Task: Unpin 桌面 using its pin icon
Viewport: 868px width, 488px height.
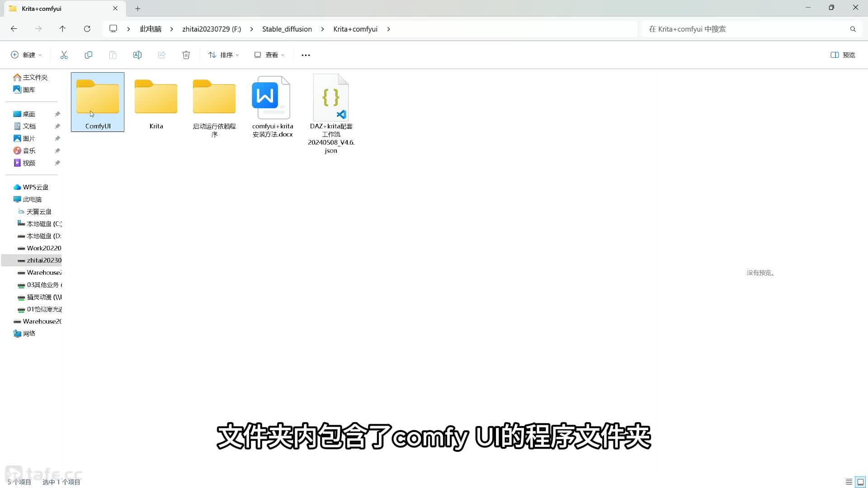Action: pos(57,114)
